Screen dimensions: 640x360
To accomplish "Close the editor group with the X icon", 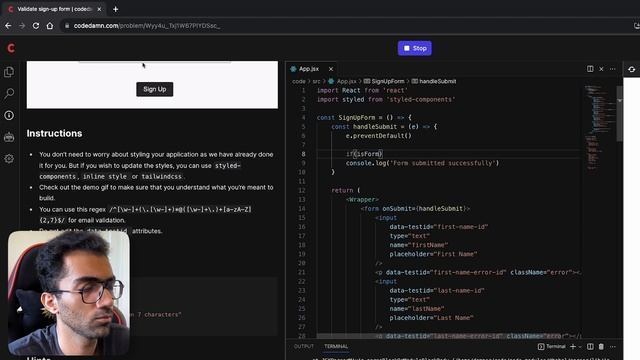I will (601, 69).
